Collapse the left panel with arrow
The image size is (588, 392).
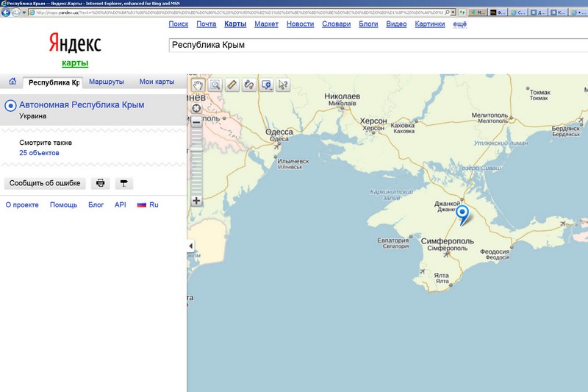[191, 246]
